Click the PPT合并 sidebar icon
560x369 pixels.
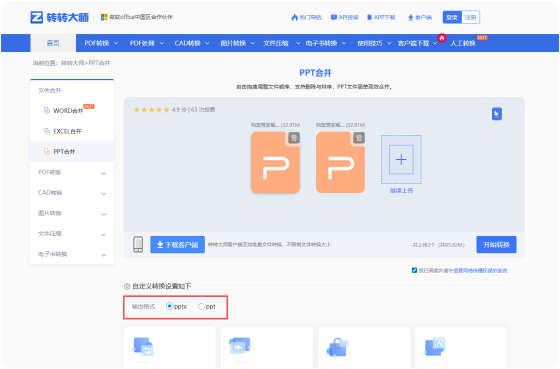click(x=46, y=151)
